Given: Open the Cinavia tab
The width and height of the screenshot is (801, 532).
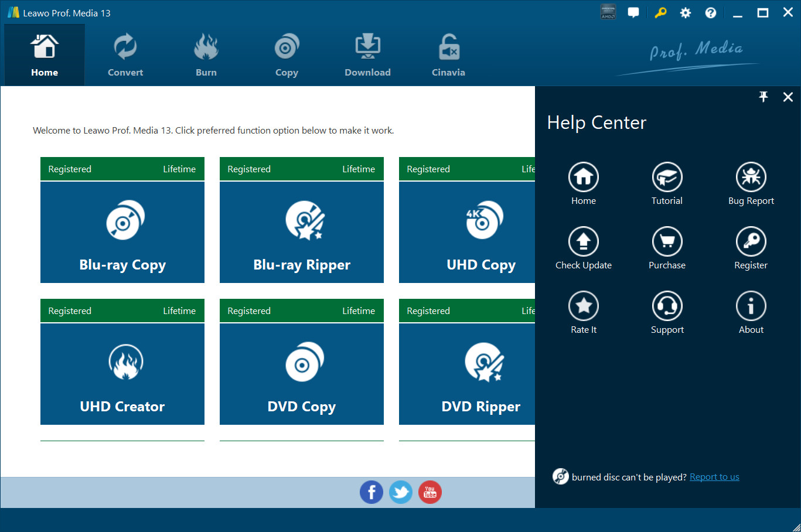Looking at the screenshot, I should (448, 56).
